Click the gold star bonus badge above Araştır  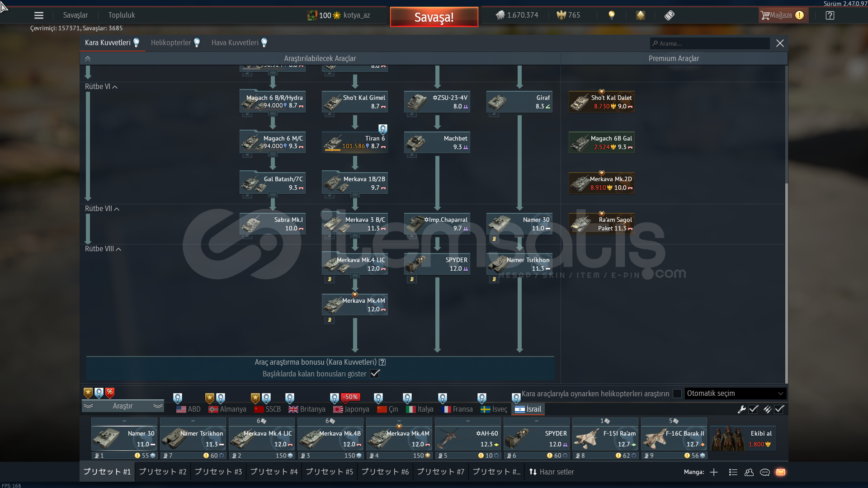click(x=88, y=393)
